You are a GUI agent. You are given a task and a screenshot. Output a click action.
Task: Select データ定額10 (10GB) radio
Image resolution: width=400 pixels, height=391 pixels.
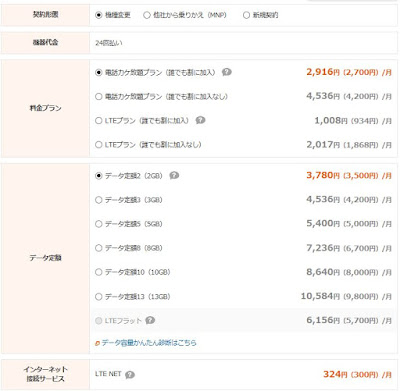click(98, 272)
